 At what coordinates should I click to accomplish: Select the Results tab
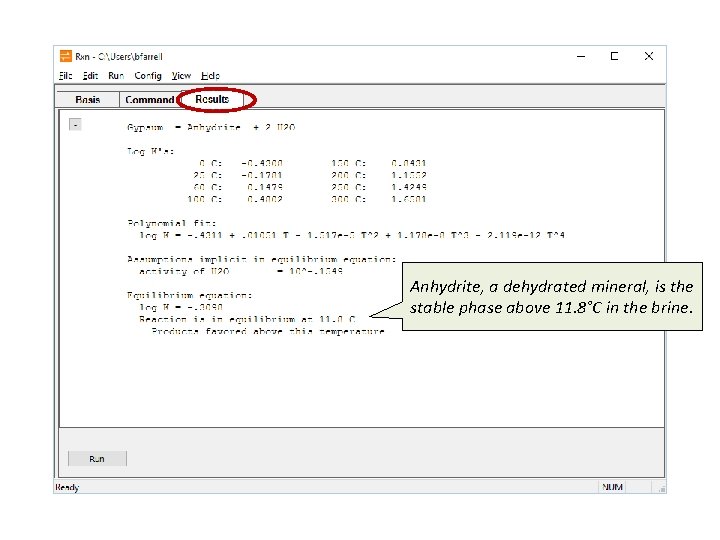[212, 99]
